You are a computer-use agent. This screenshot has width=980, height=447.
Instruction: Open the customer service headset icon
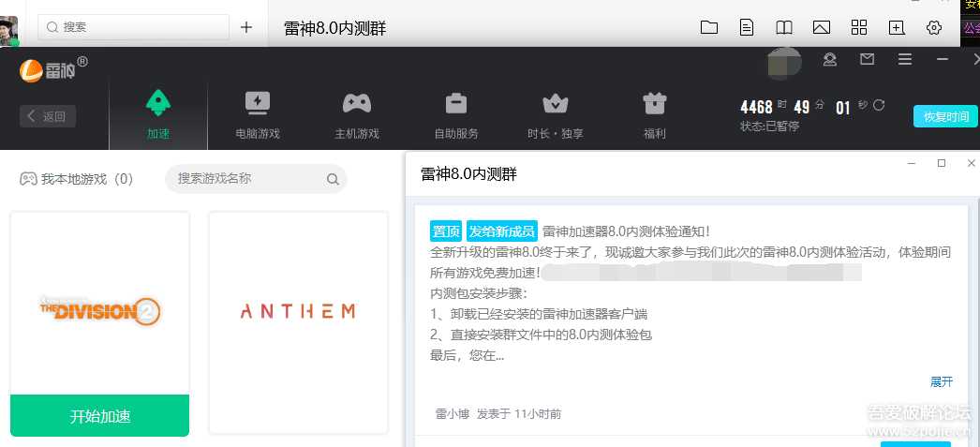click(829, 60)
